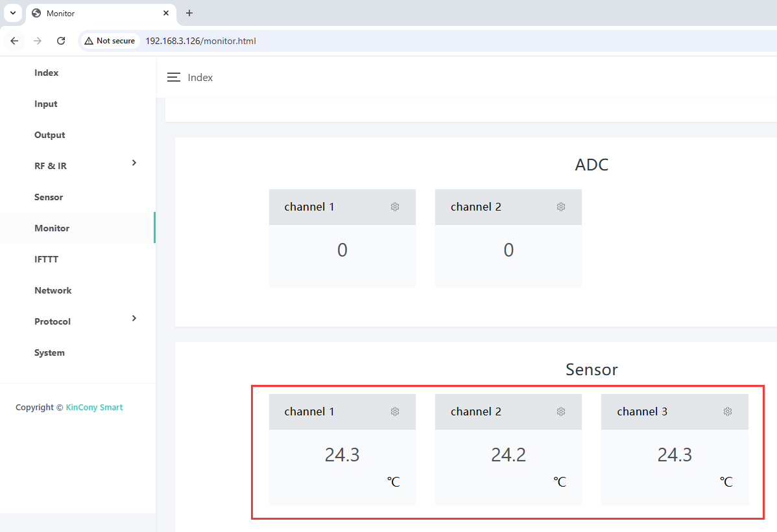Click the Not secure site info badge
The width and height of the screenshot is (777, 532).
coord(110,41)
